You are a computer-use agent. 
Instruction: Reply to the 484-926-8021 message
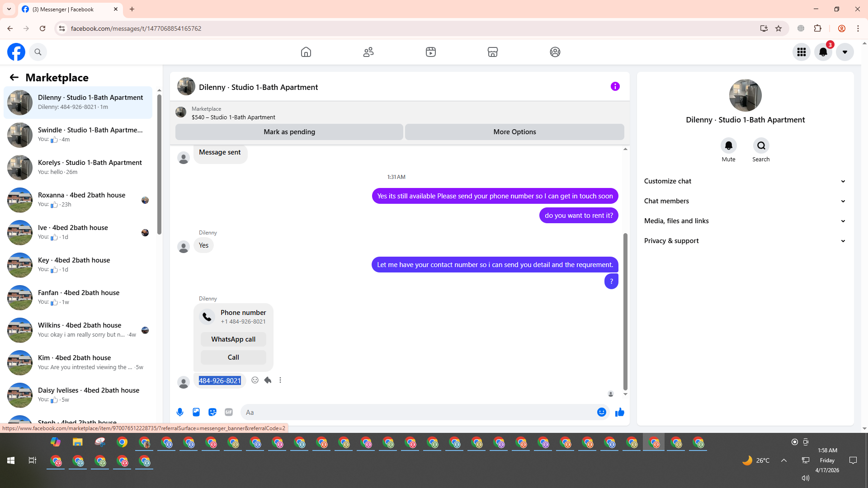click(x=268, y=380)
